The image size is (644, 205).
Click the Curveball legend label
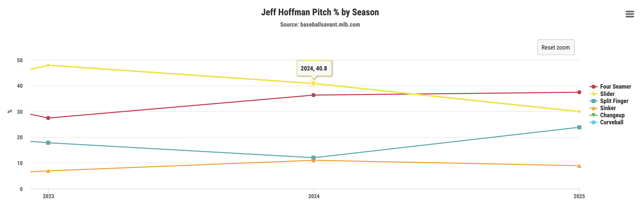(x=611, y=122)
